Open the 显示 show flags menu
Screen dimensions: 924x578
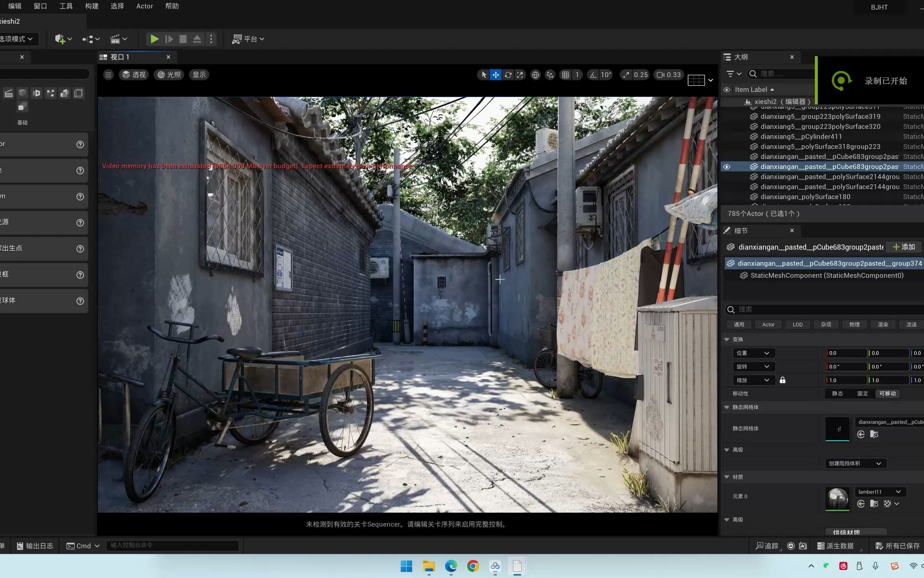point(199,75)
